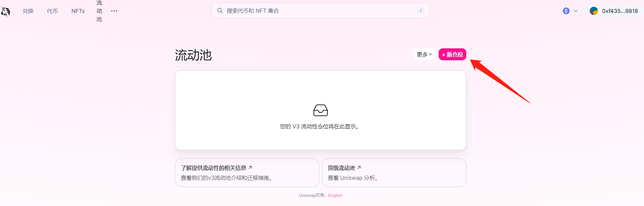Click the Uniswap unicorn logo
The height and width of the screenshot is (206, 644).
coord(5,11)
